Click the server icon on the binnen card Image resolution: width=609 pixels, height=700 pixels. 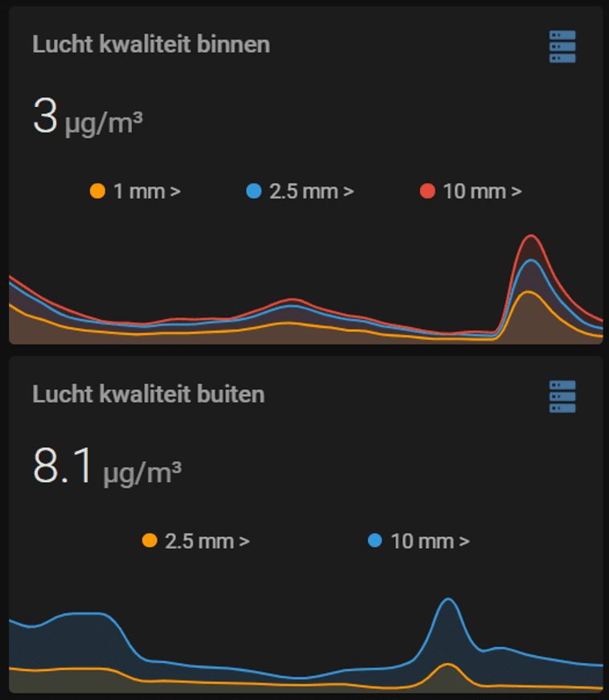(x=562, y=47)
